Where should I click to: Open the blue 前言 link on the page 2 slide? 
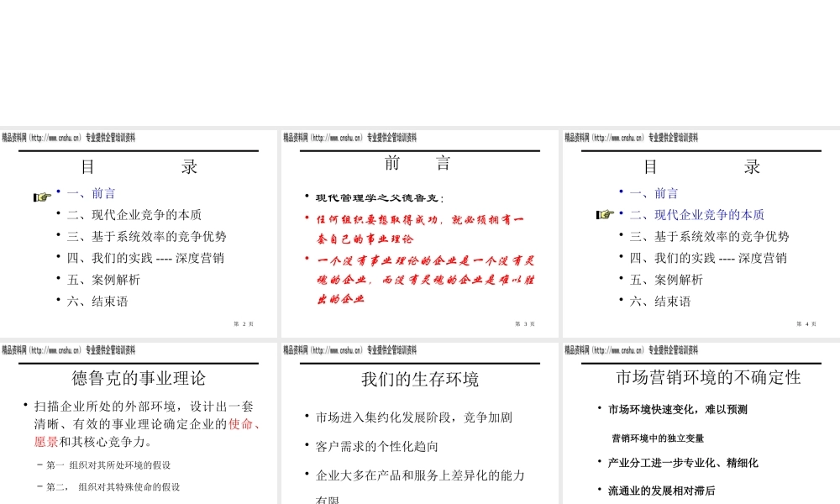pos(103,193)
